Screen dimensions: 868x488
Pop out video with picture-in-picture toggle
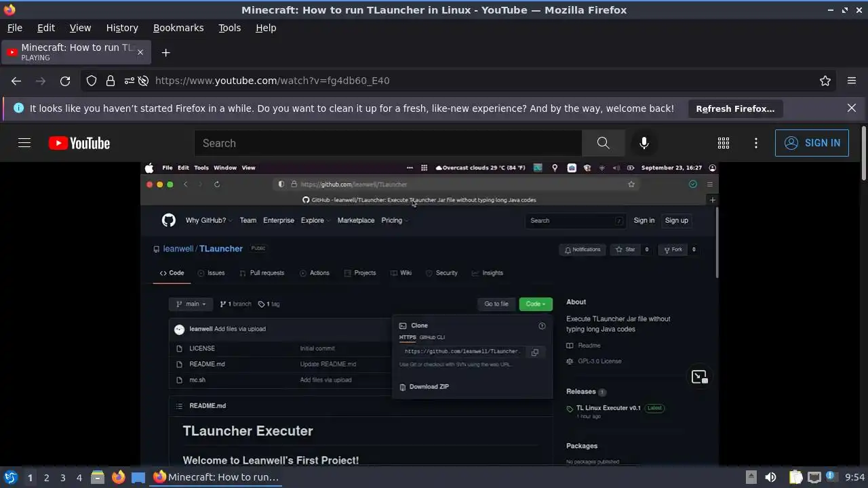[699, 377]
